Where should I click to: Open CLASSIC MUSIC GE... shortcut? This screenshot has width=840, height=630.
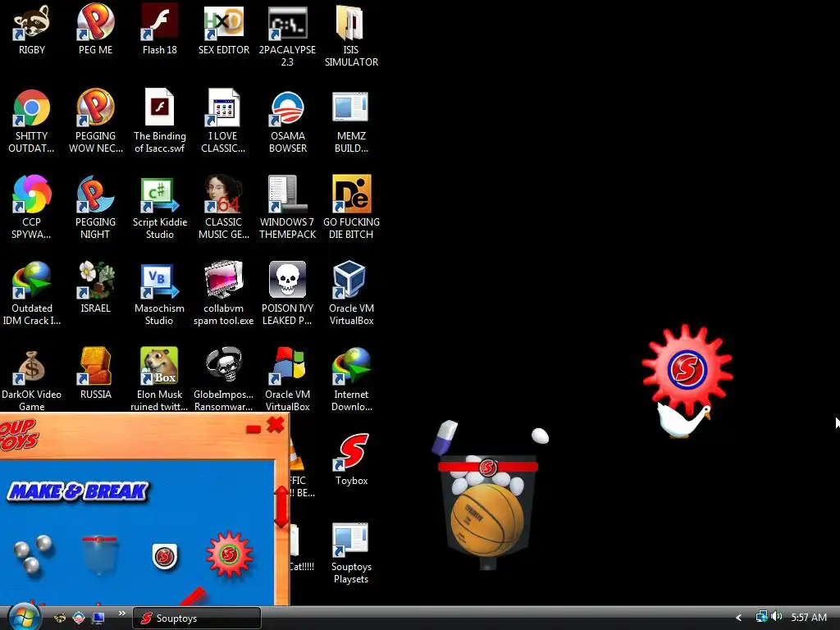point(223,207)
